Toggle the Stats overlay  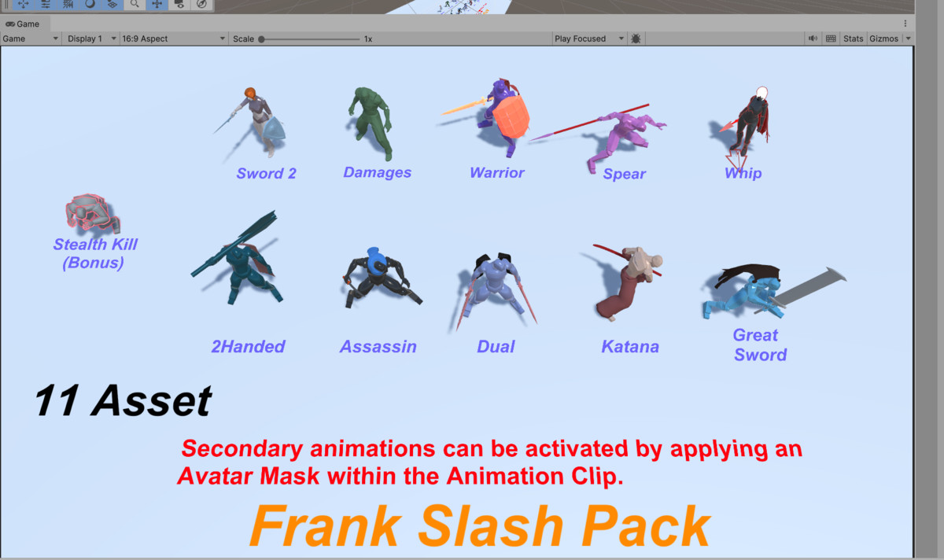854,39
